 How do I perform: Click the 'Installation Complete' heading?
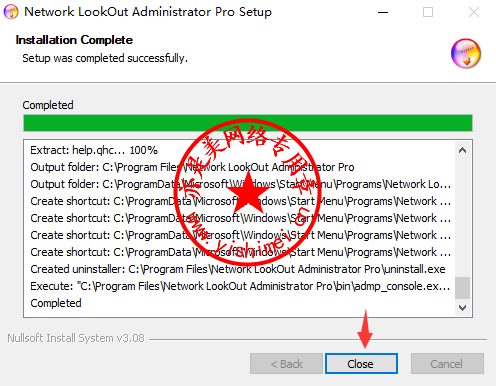[x=74, y=40]
